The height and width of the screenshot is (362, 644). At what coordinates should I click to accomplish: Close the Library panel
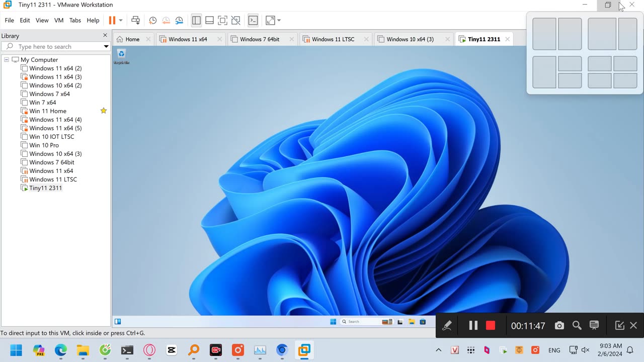[x=105, y=35]
